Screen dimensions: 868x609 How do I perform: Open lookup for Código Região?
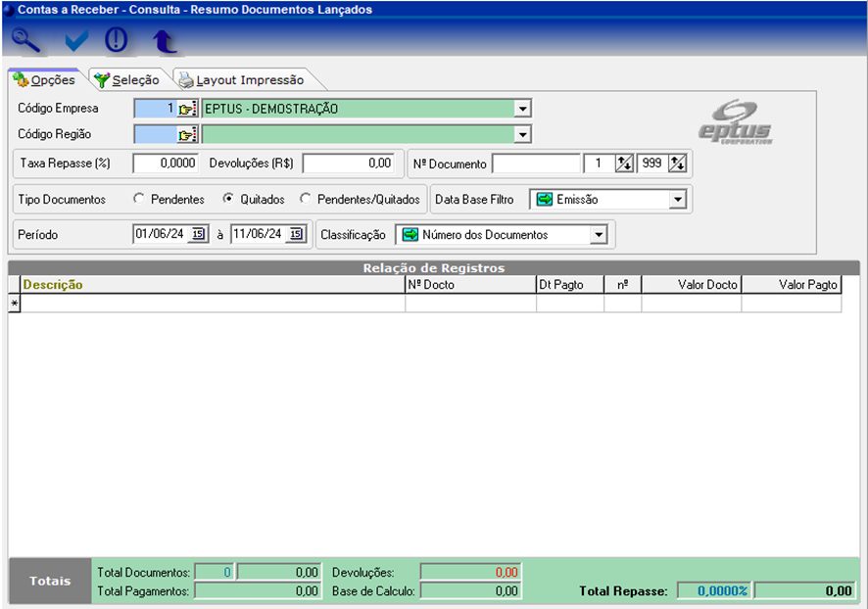pos(187,134)
